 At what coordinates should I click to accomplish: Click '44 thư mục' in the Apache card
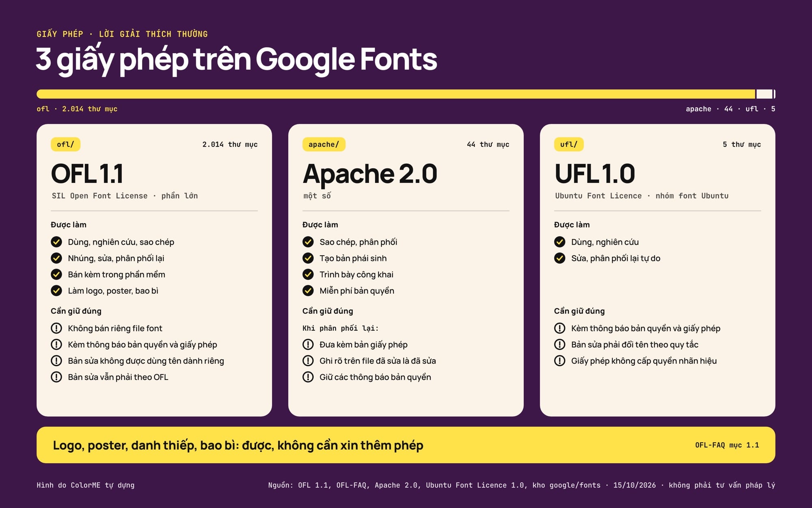[x=488, y=145]
